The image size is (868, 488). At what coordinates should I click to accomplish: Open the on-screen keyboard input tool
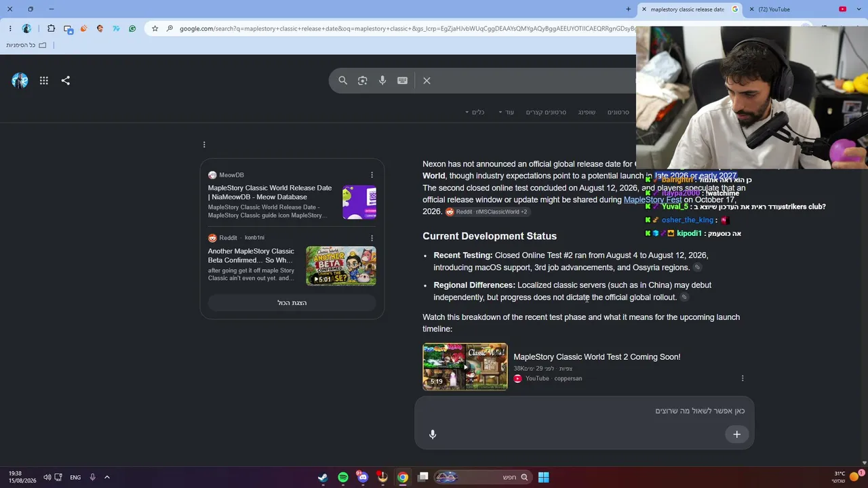click(x=402, y=81)
